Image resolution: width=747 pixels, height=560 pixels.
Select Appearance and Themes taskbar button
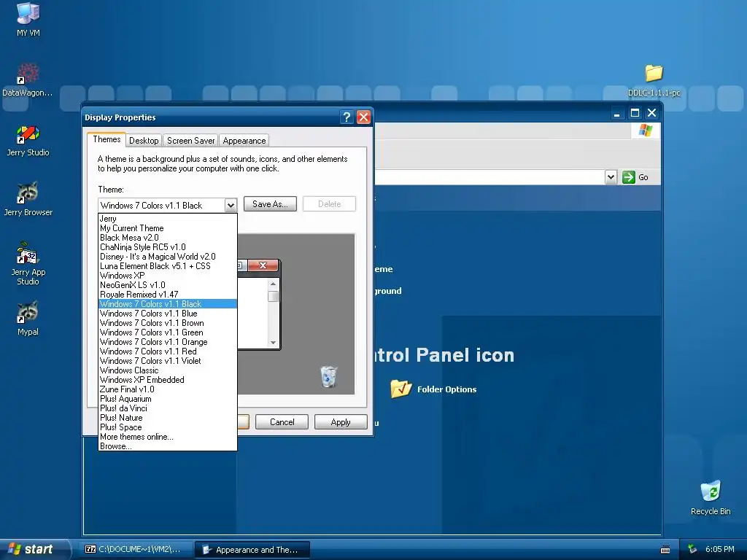tap(252, 550)
